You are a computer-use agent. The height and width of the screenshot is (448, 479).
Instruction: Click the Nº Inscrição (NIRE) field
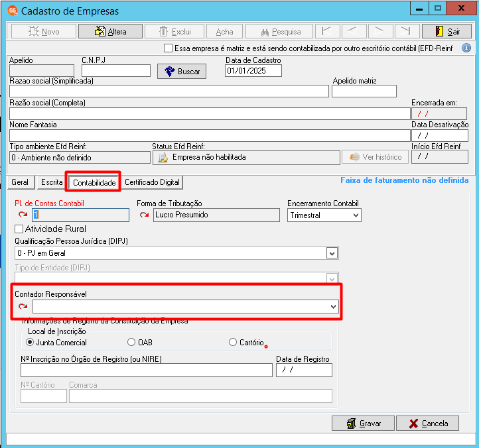[147, 370]
